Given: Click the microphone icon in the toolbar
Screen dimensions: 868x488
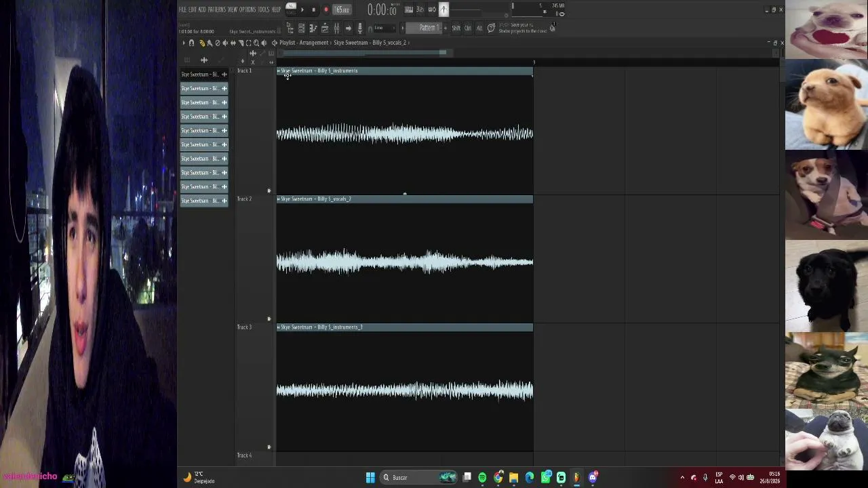Looking at the screenshot, I should (x=359, y=28).
